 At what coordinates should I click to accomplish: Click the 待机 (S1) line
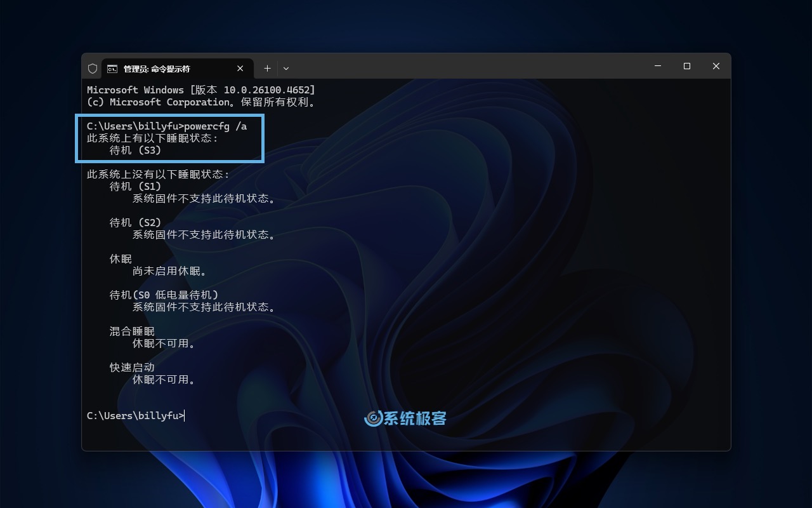(x=136, y=187)
